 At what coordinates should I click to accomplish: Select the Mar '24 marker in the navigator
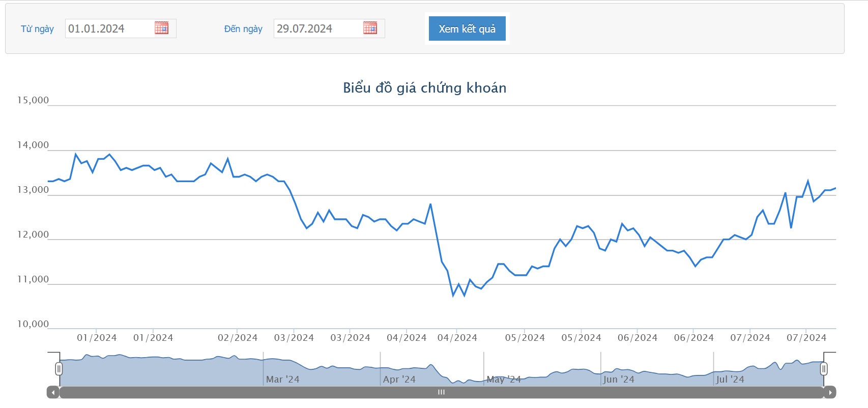click(282, 380)
